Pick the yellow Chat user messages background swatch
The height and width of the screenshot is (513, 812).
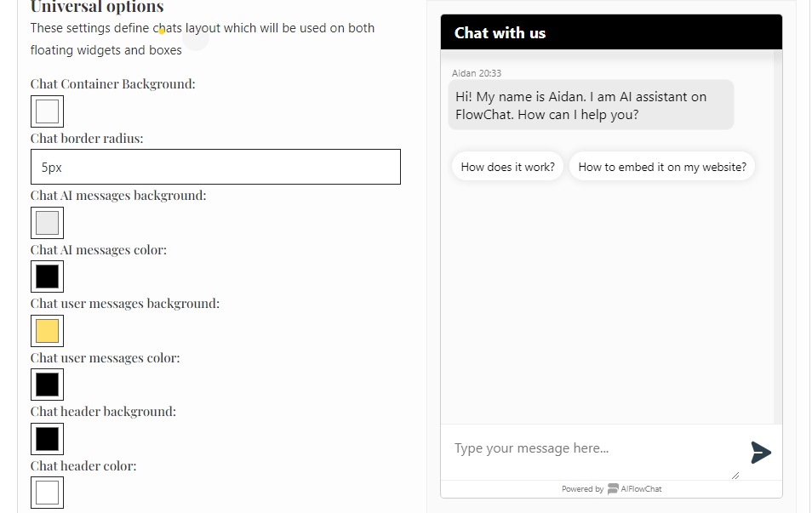click(47, 331)
